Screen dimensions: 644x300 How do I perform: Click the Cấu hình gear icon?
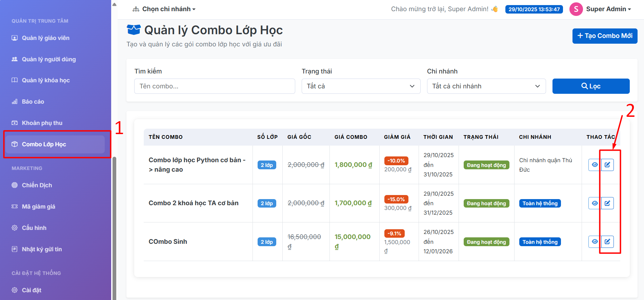point(15,228)
